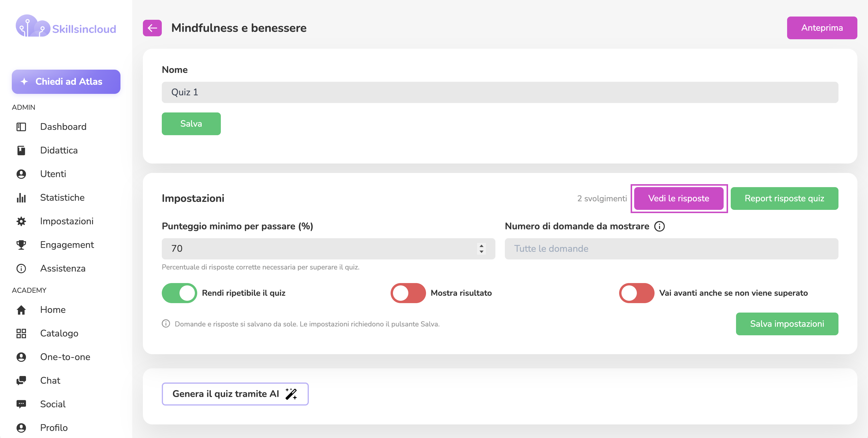Open Dashboard in the sidebar menu
Screen dimensions: 868x438
(x=63, y=127)
